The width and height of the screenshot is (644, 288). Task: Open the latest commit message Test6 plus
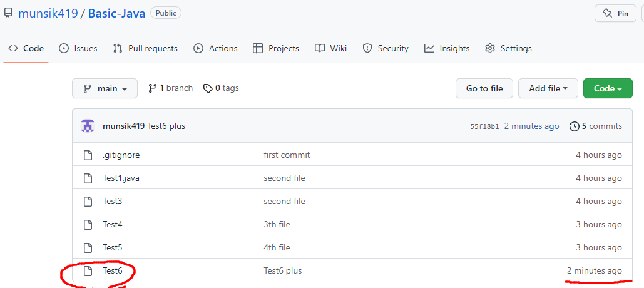coord(166,126)
